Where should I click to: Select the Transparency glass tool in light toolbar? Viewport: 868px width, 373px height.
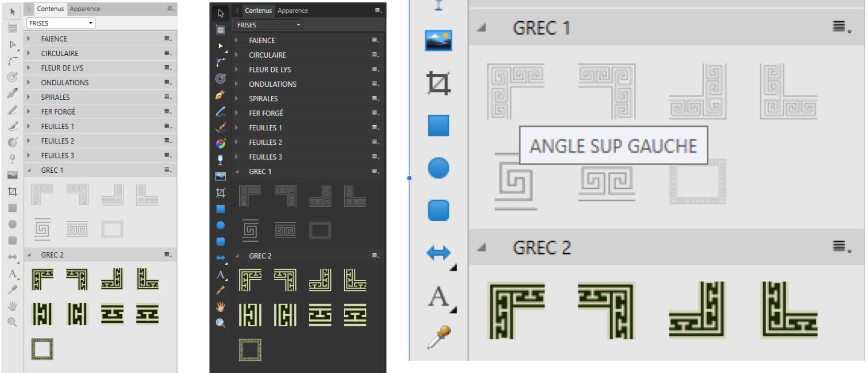tap(13, 159)
